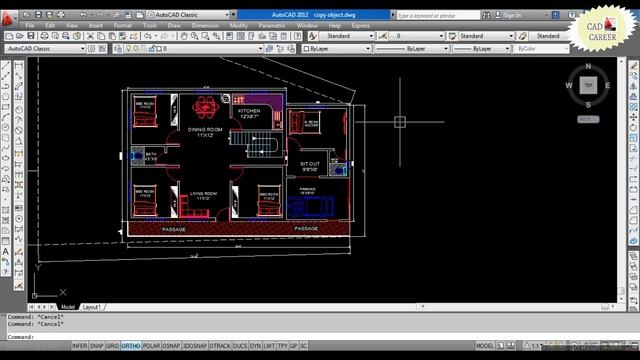640x360 pixels.
Task: Click the Sign In link
Action: 512,15
